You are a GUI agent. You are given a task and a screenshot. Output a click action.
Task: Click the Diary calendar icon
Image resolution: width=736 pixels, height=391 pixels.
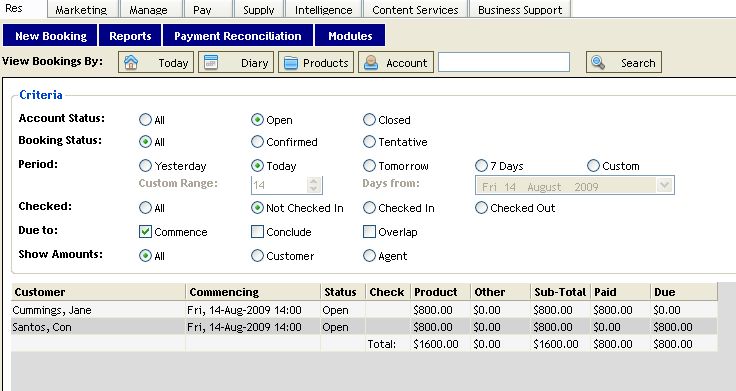click(211, 62)
